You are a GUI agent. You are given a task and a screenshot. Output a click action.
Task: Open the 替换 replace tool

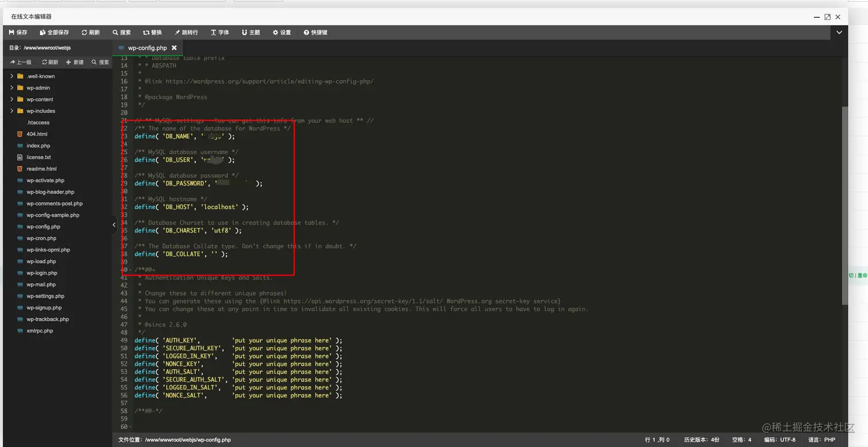click(153, 33)
